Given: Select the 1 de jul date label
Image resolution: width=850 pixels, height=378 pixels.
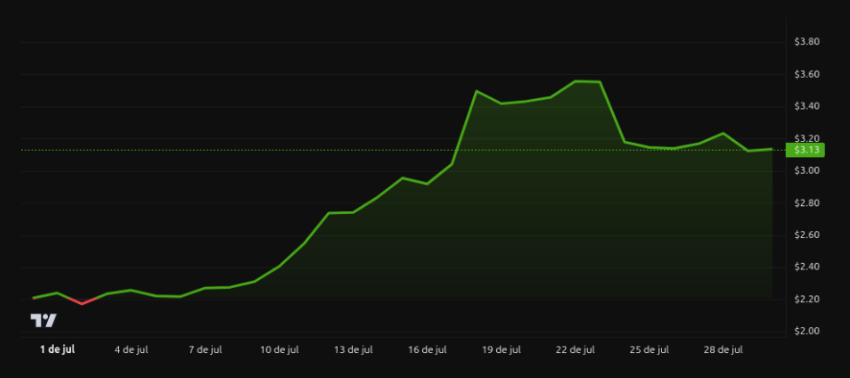Looking at the screenshot, I should 57,350.
